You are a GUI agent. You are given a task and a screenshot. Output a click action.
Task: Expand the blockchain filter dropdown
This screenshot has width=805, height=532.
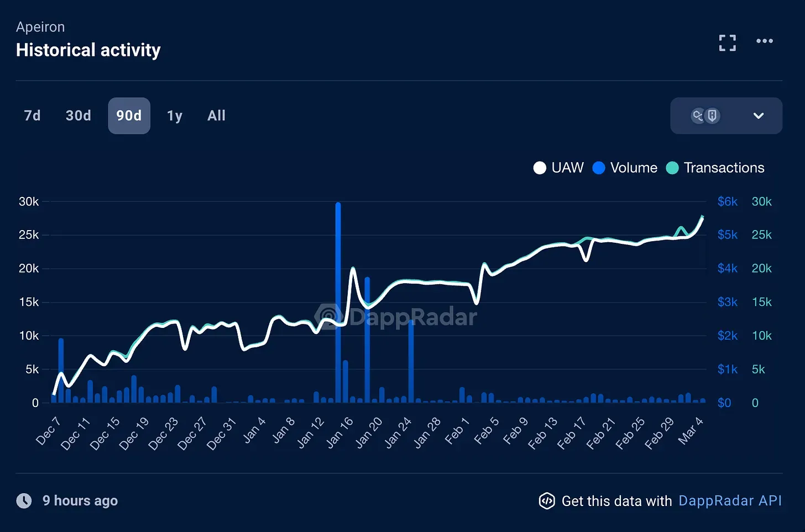click(x=758, y=116)
